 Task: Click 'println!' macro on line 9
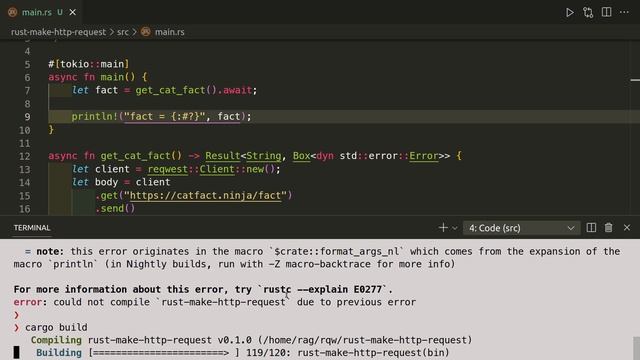95,116
